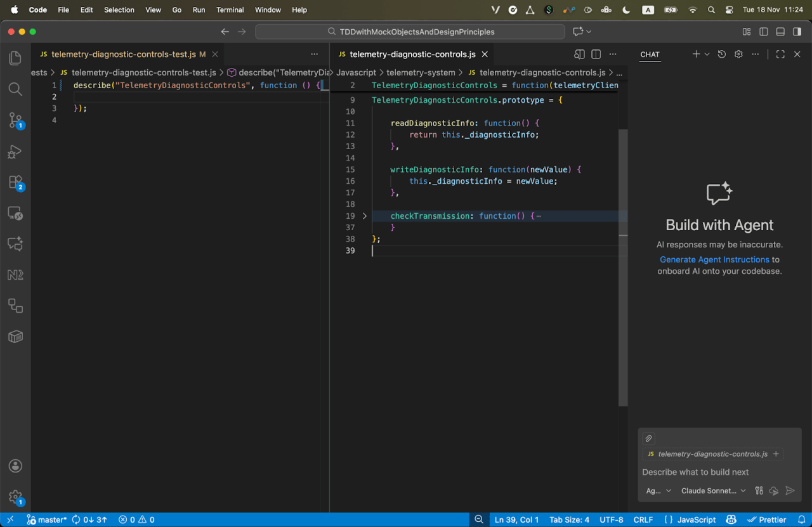Click master branch in status bar
The image size is (812, 527).
click(47, 519)
